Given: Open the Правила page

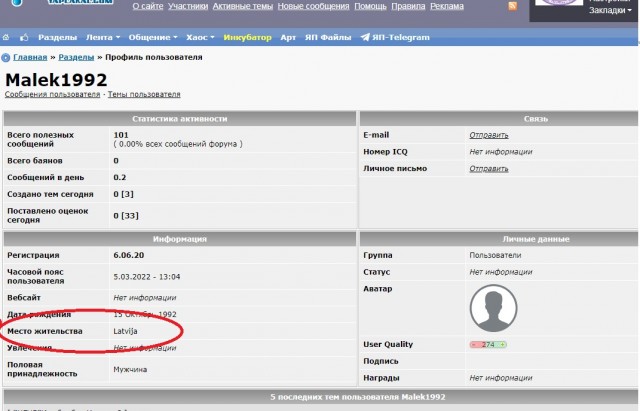Looking at the screenshot, I should point(408,6).
